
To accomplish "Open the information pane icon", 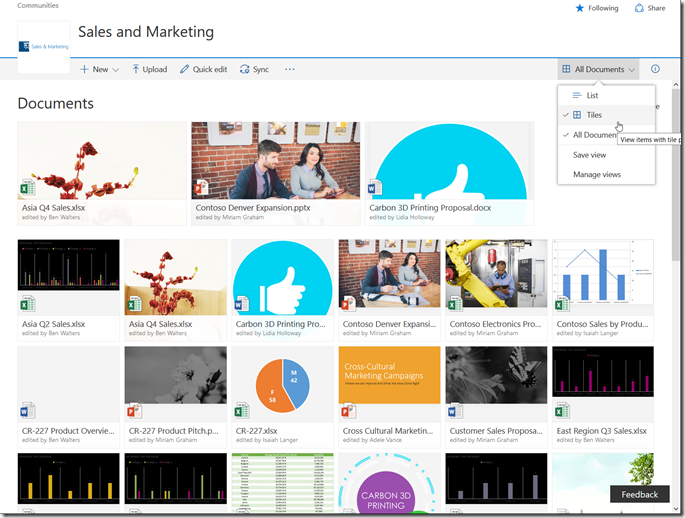I will tap(655, 69).
